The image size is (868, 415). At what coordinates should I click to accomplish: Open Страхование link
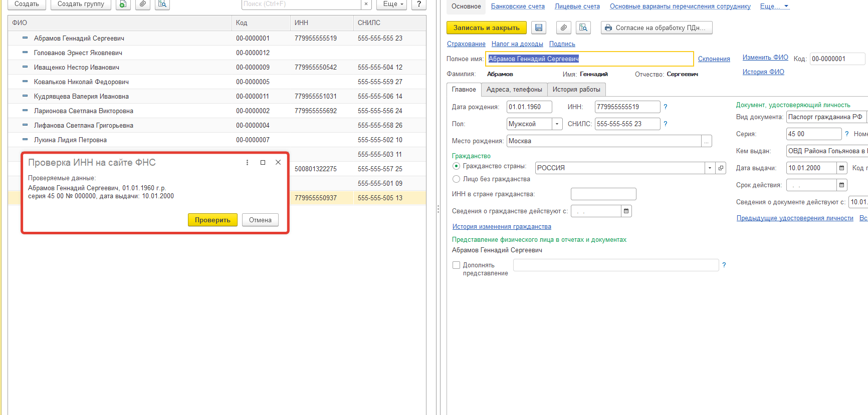coord(466,44)
